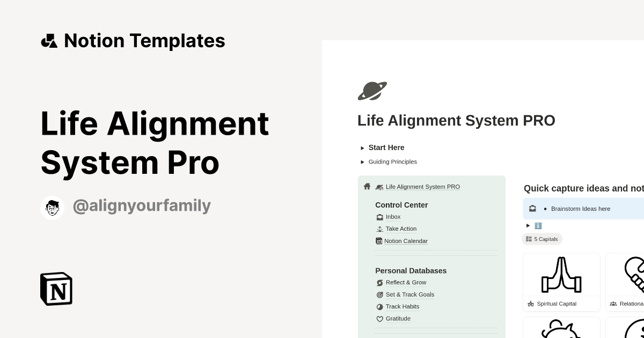Open the Spiritual Capital card
Viewport: 644px width, 338px height.
(561, 282)
